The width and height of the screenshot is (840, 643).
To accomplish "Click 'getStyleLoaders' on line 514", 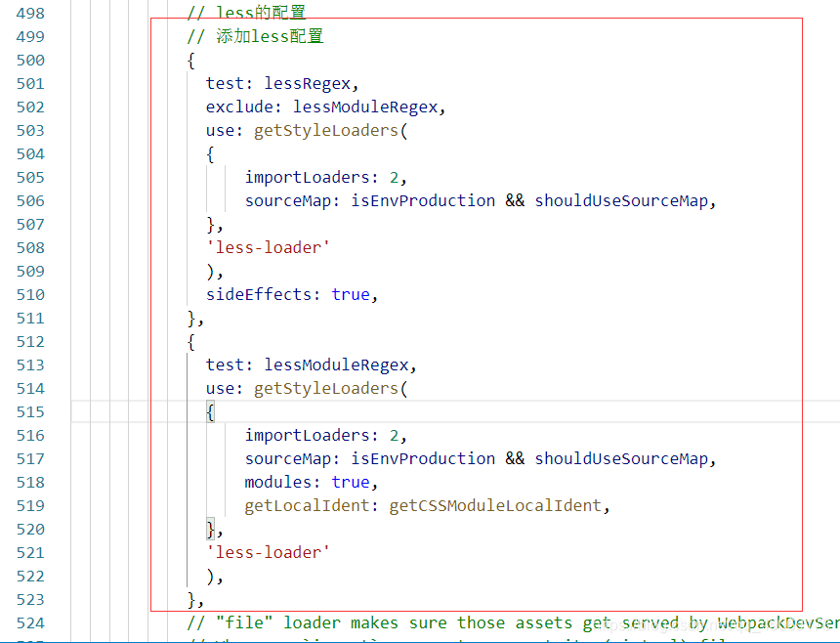I will [325, 389].
